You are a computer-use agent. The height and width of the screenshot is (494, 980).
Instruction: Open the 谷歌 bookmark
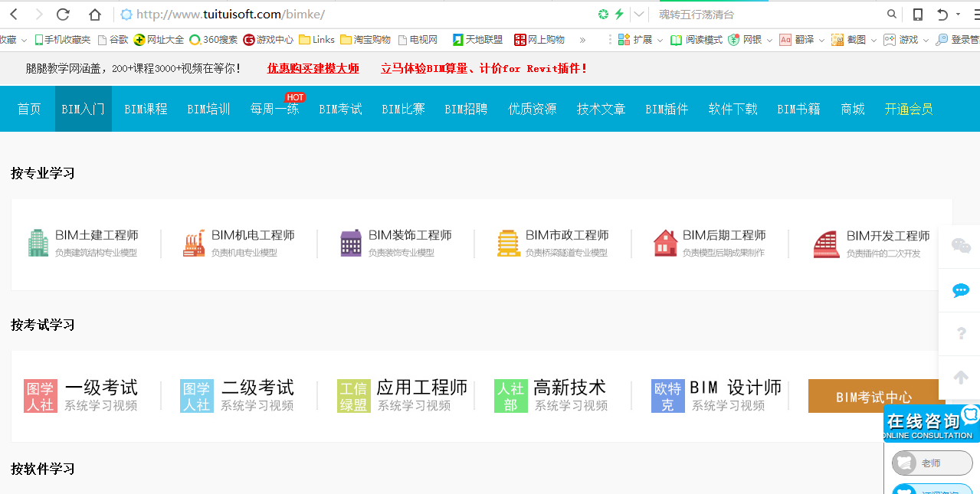tap(113, 40)
